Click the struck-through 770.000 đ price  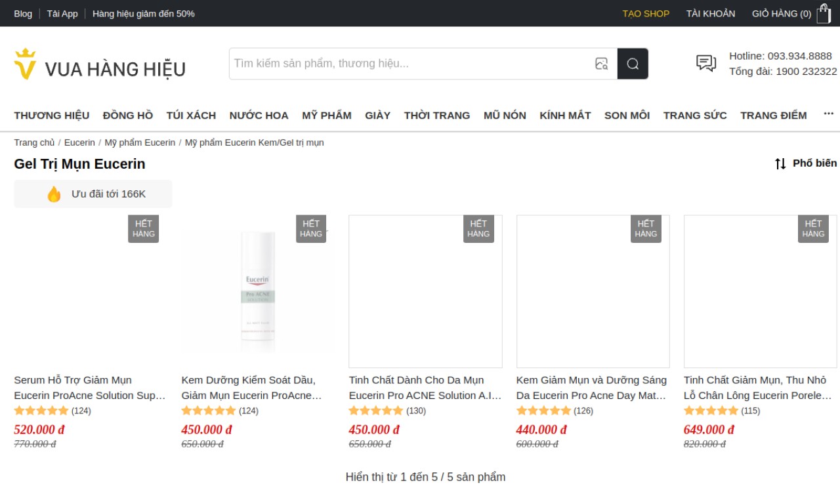(35, 444)
